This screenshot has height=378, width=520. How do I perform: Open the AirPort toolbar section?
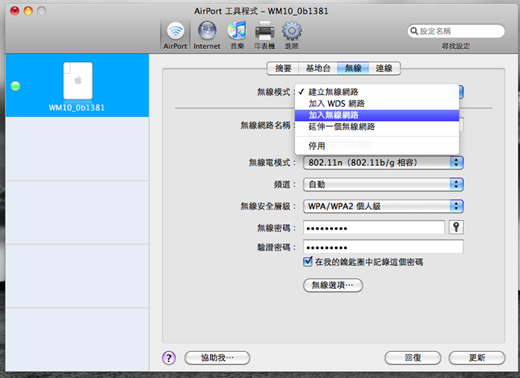pos(175,35)
